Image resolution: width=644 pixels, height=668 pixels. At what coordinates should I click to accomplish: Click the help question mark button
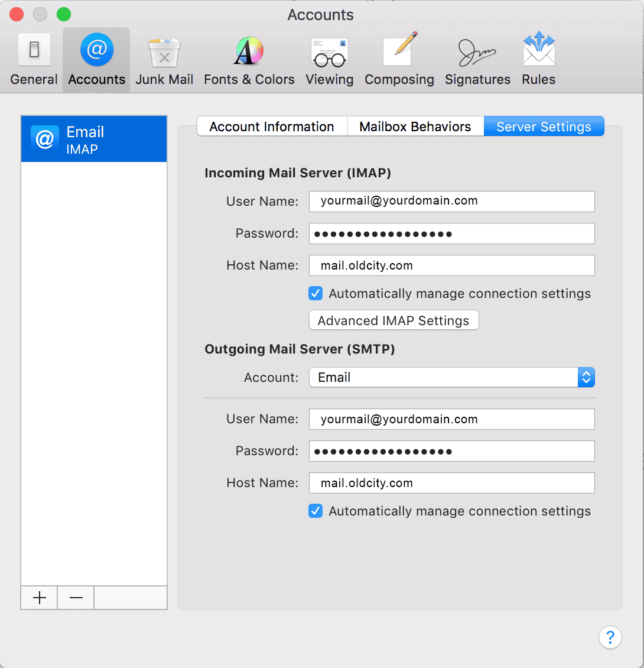tap(610, 637)
